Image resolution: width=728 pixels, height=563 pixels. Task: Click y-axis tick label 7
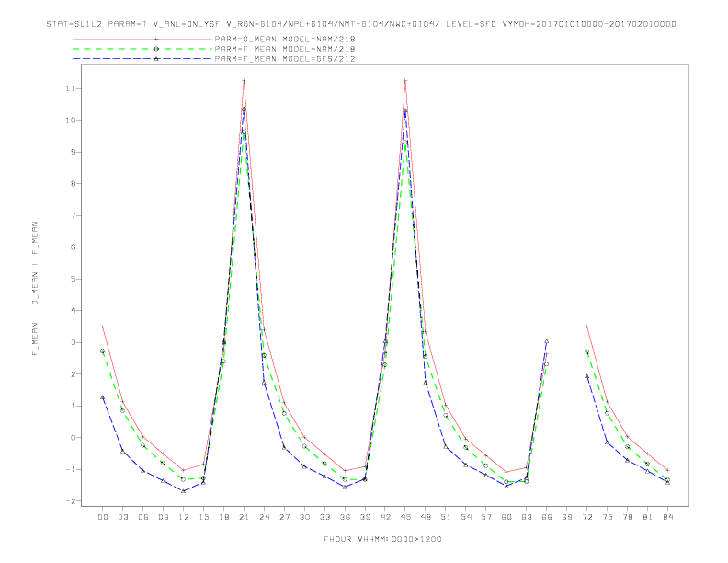point(74,215)
